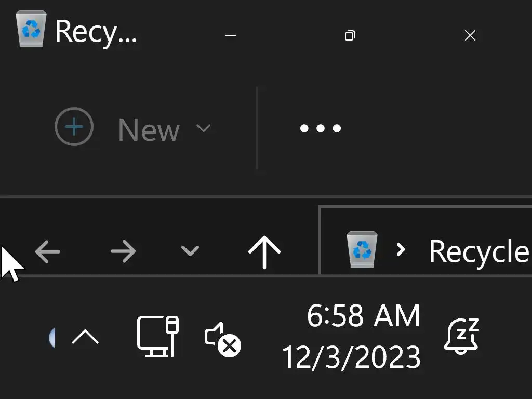Expand the address bar breadcrumb chevron

[401, 250]
